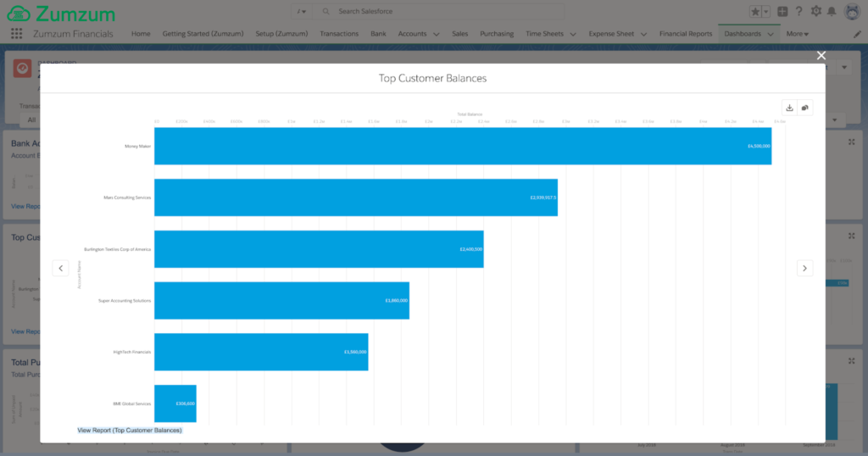The image size is (868, 456).
Task: Open the Accounts tab chevron menu
Action: (x=437, y=34)
